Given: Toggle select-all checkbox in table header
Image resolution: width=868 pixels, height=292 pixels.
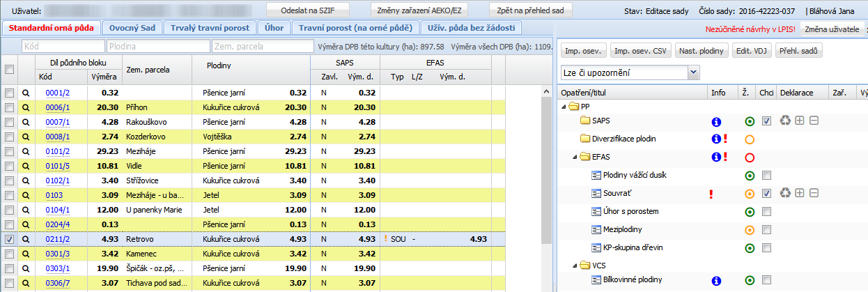Looking at the screenshot, I should (x=9, y=69).
